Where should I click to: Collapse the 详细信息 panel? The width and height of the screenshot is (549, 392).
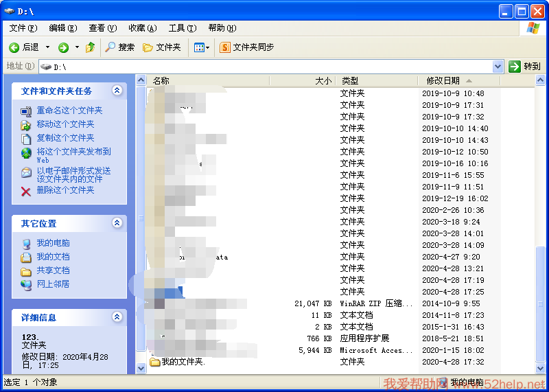pyautogui.click(x=117, y=317)
